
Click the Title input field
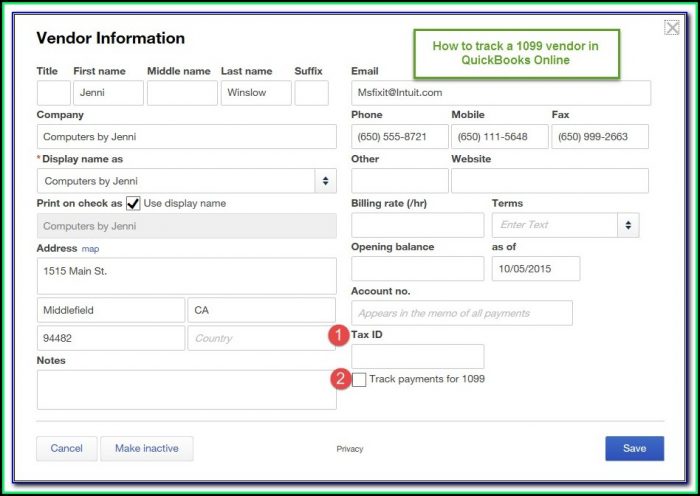tap(54, 93)
